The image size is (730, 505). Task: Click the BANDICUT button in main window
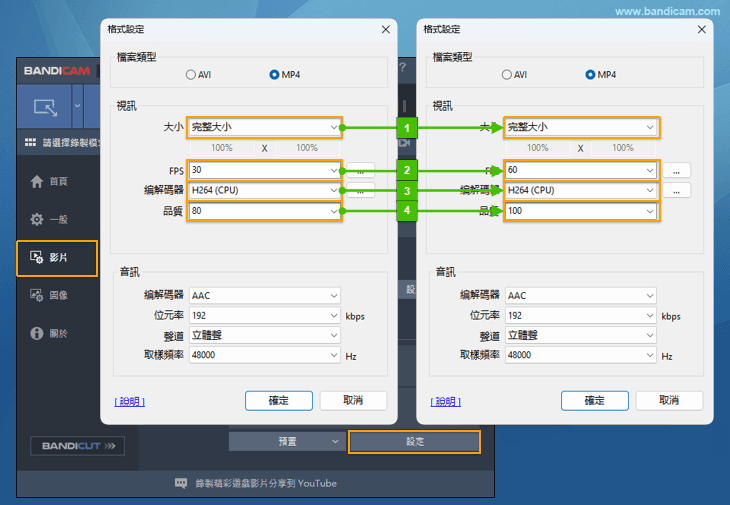pos(77,446)
